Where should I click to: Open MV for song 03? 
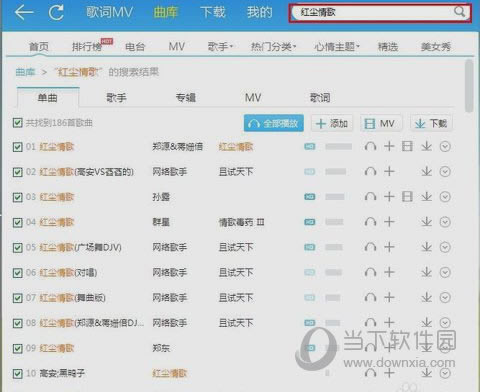pyautogui.click(x=407, y=197)
